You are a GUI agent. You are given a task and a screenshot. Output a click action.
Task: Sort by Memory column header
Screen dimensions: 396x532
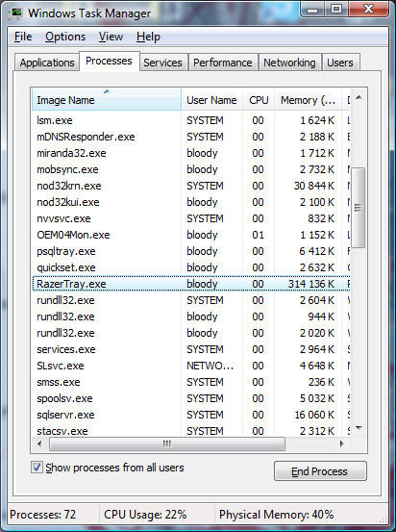(308, 100)
